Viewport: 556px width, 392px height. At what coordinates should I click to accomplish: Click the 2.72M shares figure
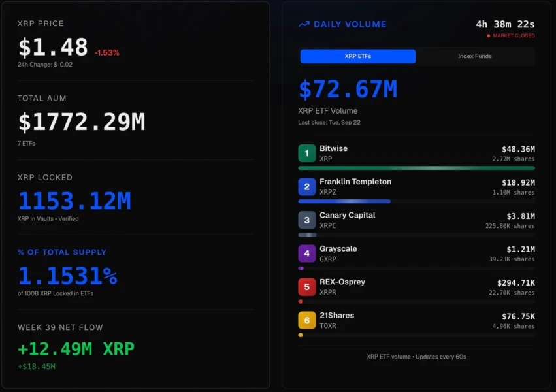pyautogui.click(x=513, y=159)
